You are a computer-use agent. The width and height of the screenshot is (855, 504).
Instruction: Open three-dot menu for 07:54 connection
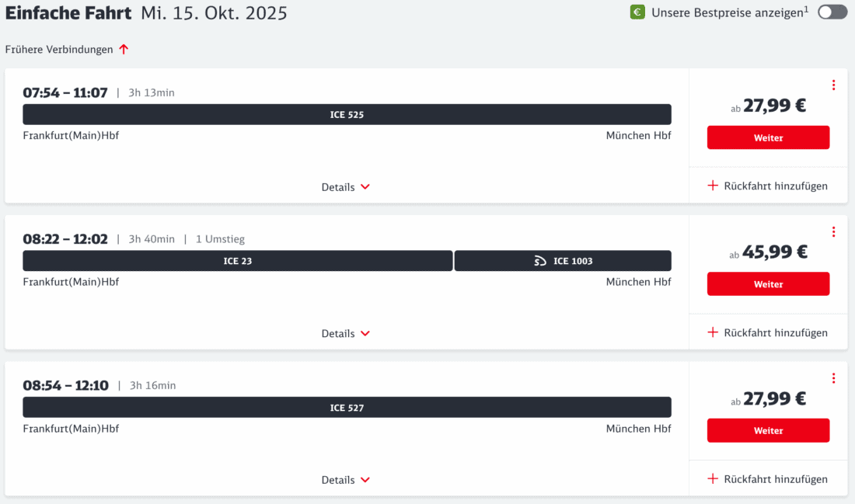coord(833,85)
